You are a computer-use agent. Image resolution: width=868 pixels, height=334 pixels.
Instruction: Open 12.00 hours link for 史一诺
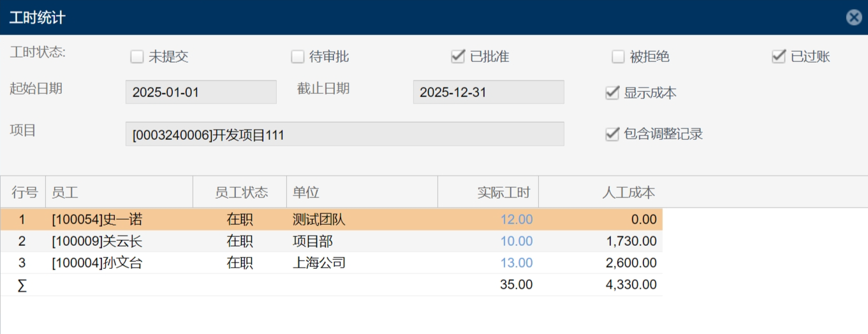(x=517, y=220)
